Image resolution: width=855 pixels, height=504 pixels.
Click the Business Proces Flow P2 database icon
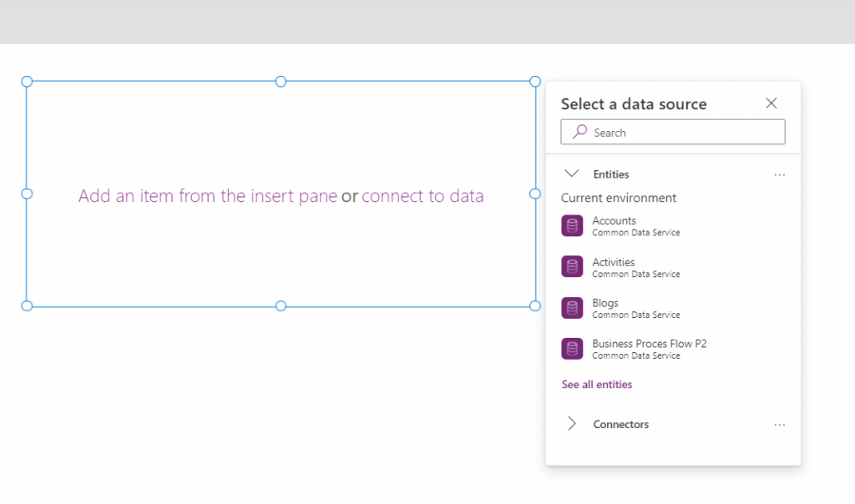pyautogui.click(x=572, y=349)
